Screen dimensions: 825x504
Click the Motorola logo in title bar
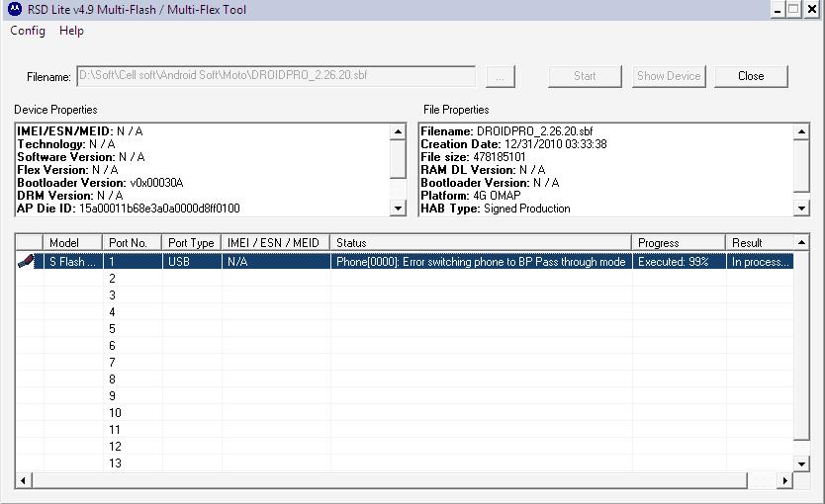(12, 10)
